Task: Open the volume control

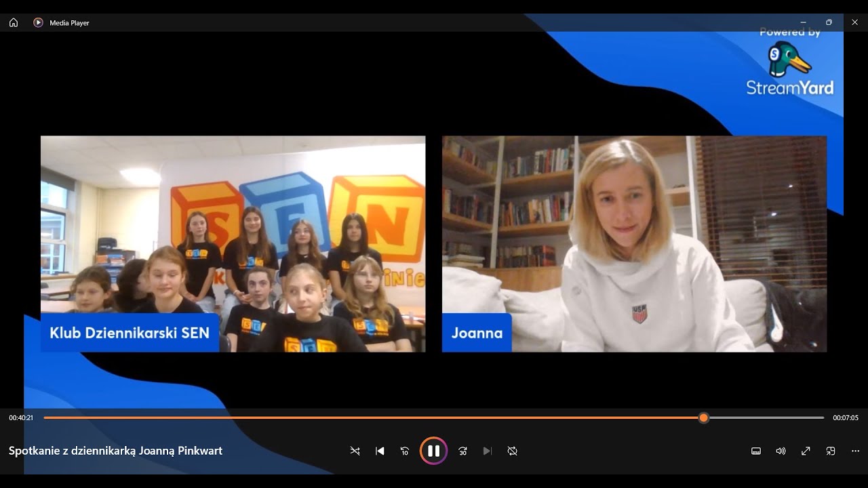Action: (781, 451)
